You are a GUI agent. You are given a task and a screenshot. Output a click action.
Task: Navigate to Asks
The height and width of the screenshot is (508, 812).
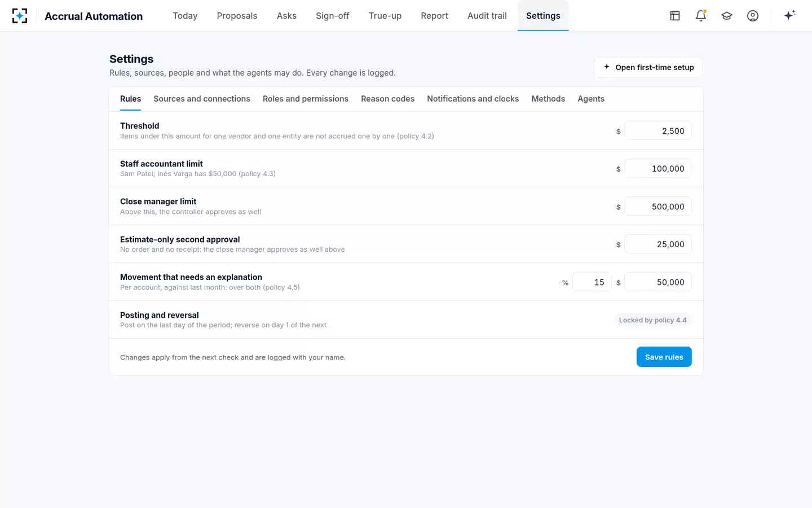(286, 16)
